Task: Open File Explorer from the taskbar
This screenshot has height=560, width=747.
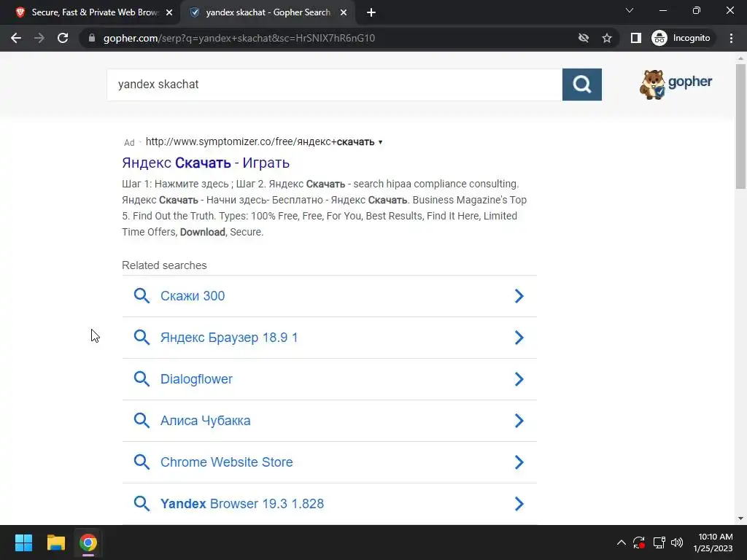Action: pyautogui.click(x=55, y=542)
